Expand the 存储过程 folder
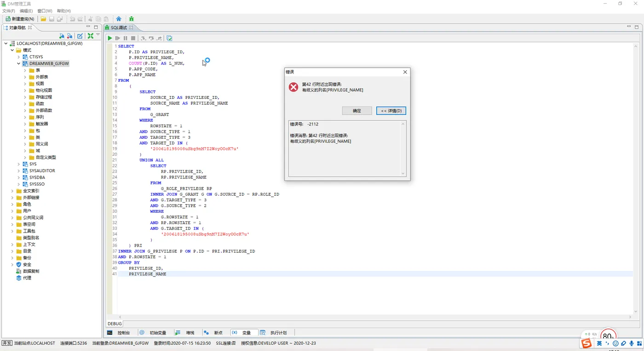This screenshot has height=351, width=644. (25, 97)
